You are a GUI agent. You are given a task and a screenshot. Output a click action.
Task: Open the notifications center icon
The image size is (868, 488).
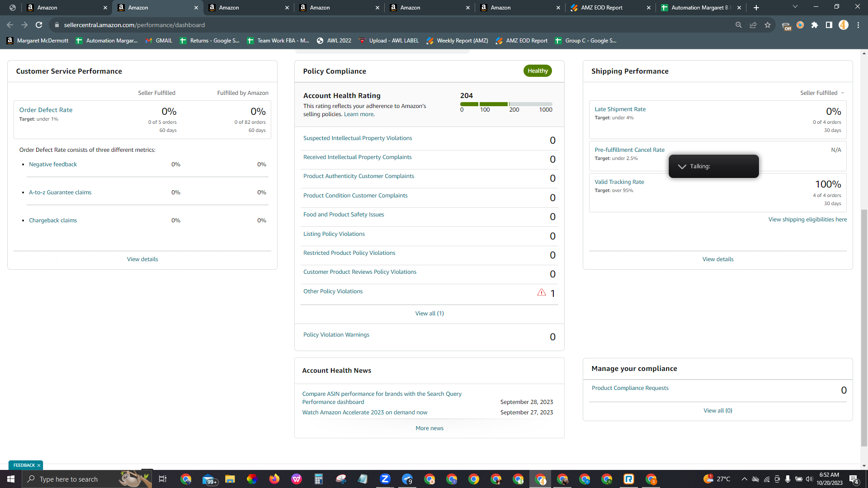854,479
